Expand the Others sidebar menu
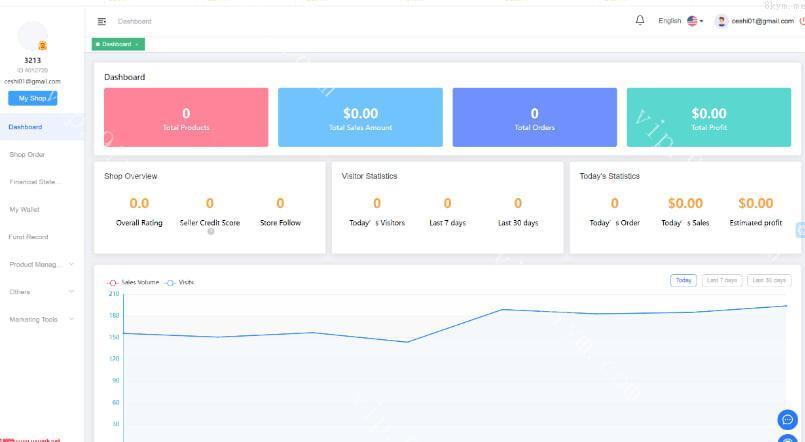Screen dimensions: 805x442 [41, 292]
